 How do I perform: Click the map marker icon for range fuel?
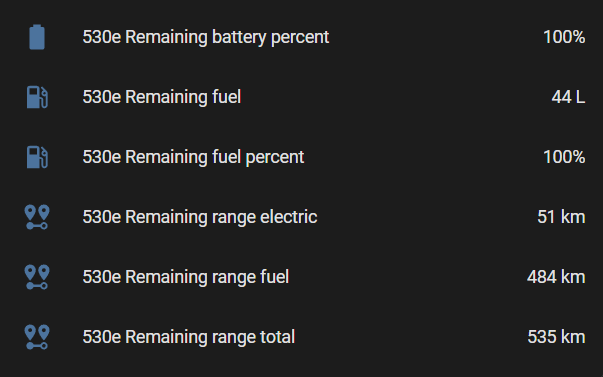(37, 277)
